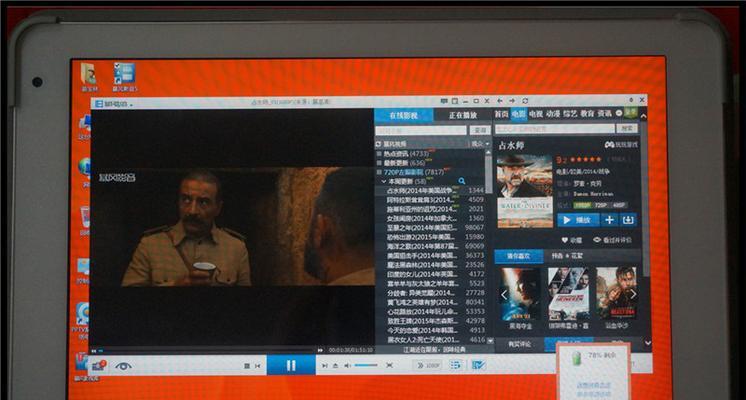Toggle the playlist panel icon

pyautogui.click(x=455, y=365)
